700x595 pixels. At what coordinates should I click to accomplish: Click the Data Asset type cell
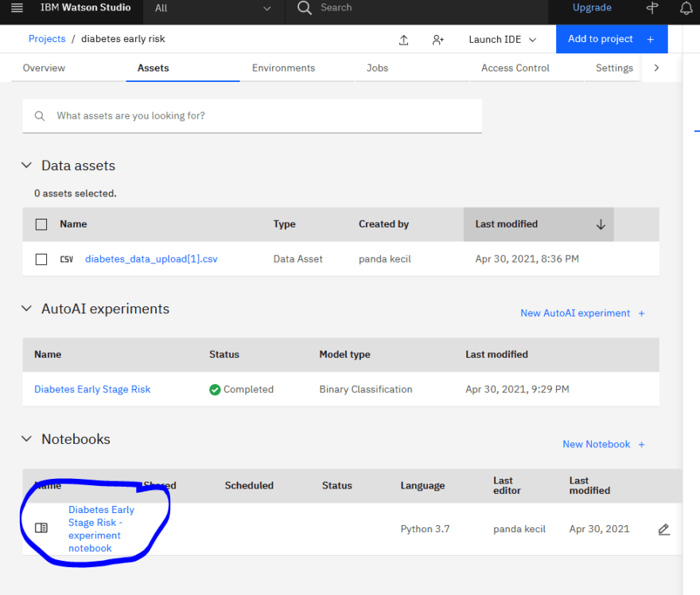[297, 259]
